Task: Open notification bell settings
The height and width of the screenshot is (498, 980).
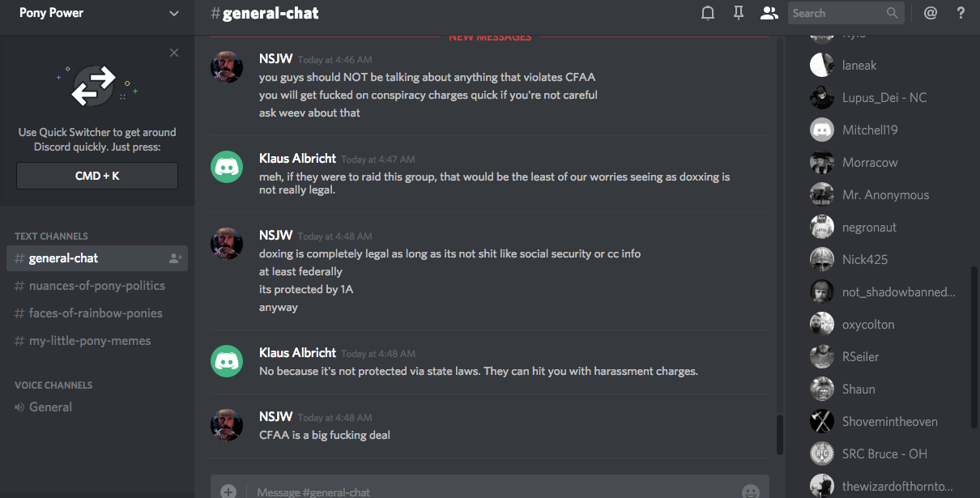Action: [708, 13]
